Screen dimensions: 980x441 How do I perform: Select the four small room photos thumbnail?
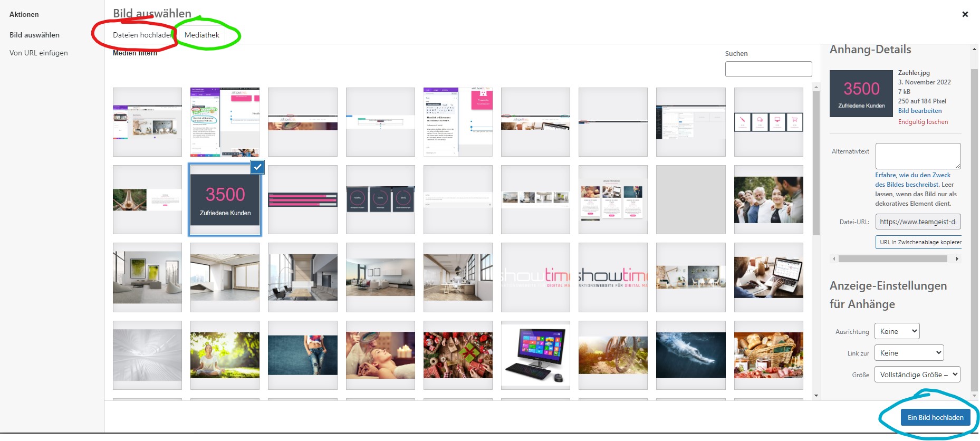coord(535,199)
